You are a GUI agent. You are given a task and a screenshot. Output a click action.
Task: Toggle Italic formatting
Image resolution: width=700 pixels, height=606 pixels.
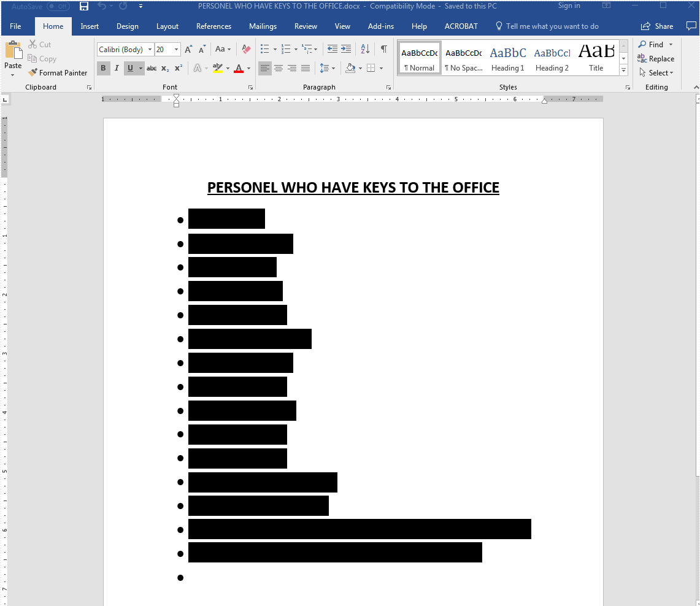tap(117, 68)
